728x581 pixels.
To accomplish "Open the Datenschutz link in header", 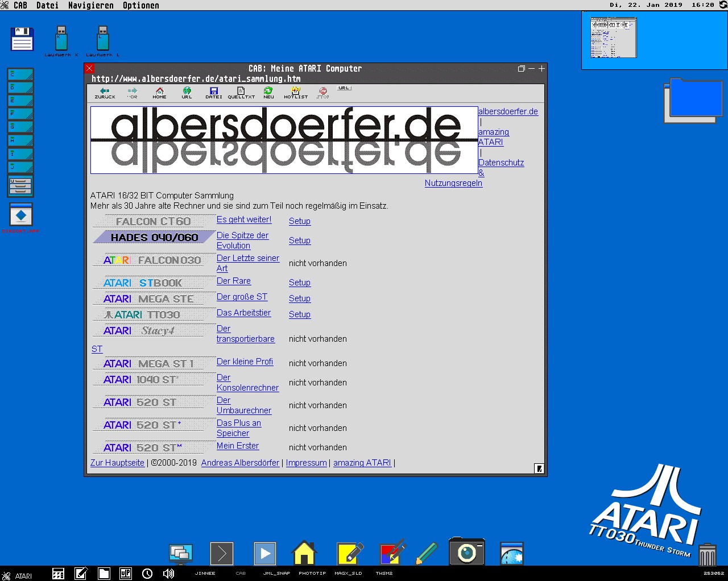I will (x=501, y=163).
